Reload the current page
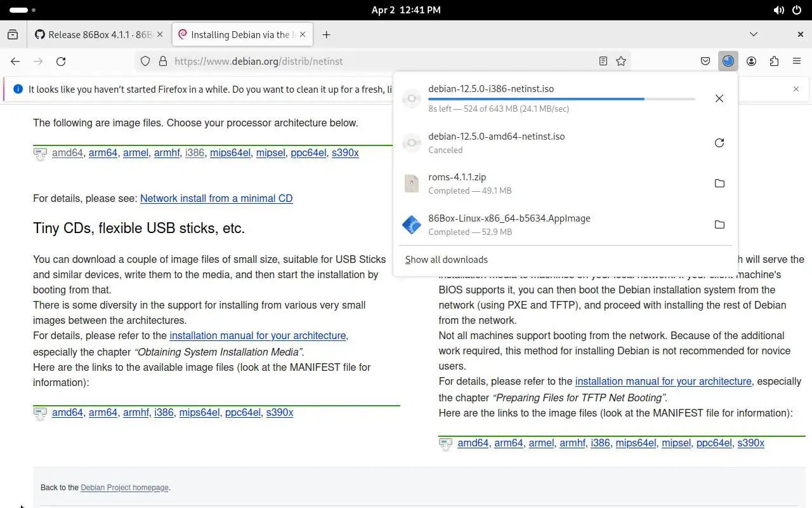Image resolution: width=812 pixels, height=508 pixels. click(x=61, y=62)
